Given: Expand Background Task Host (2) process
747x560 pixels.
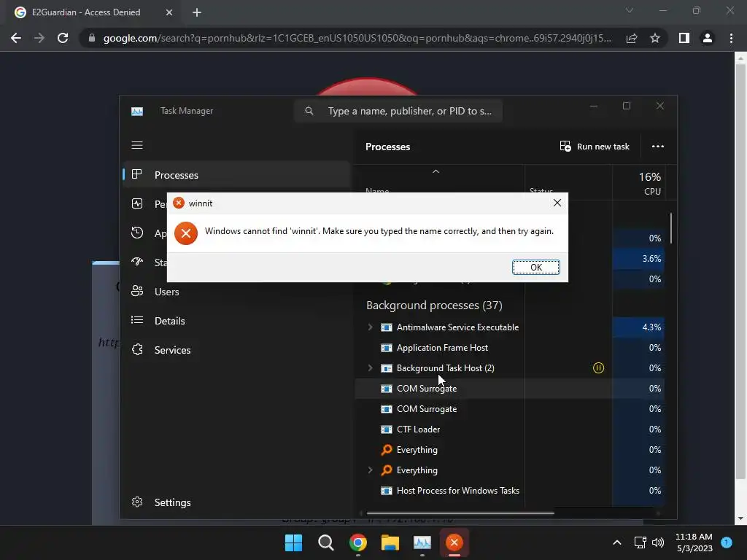Looking at the screenshot, I should click(370, 368).
